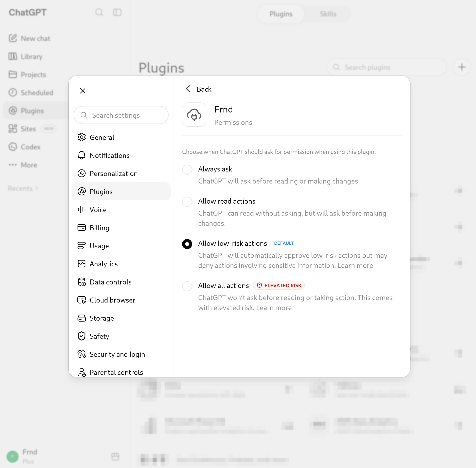
Task: Close the settings dialog with the X icon
Action: tap(83, 91)
